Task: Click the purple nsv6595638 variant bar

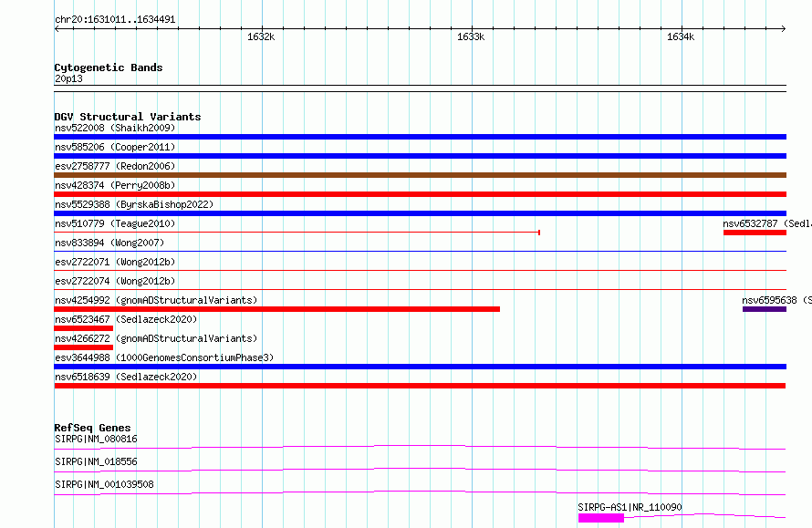Action: pyautogui.click(x=765, y=309)
